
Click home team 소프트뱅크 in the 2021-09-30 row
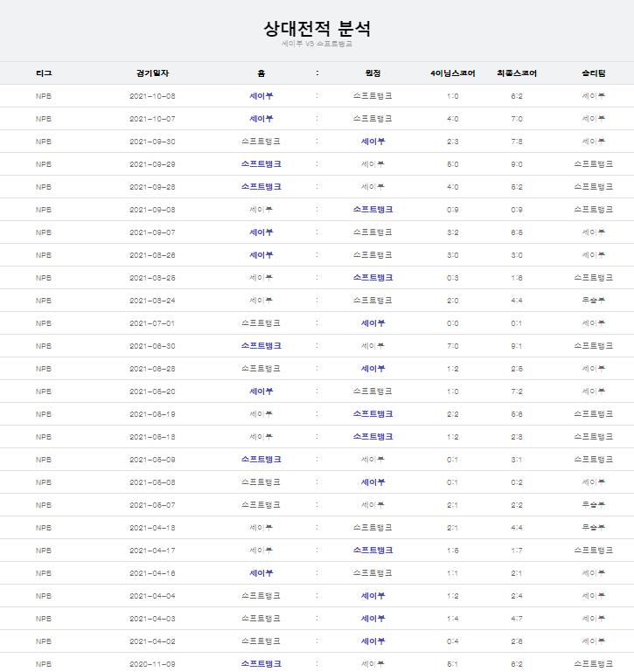(261, 142)
